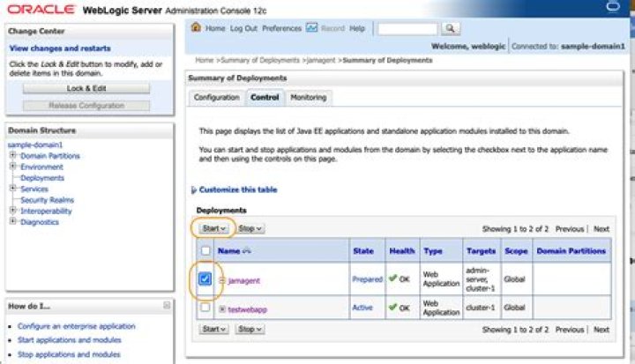Expand Environment tree node
The width and height of the screenshot is (635, 364).
coord(12,166)
